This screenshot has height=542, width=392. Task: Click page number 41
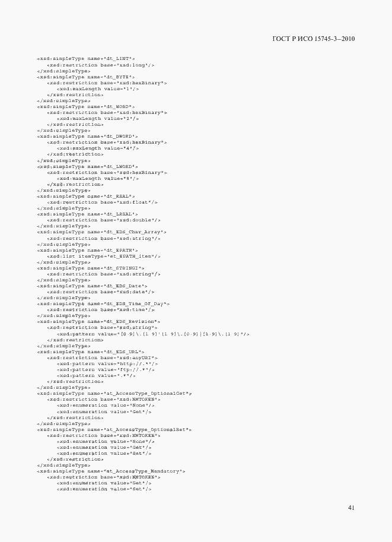[x=351, y=508]
